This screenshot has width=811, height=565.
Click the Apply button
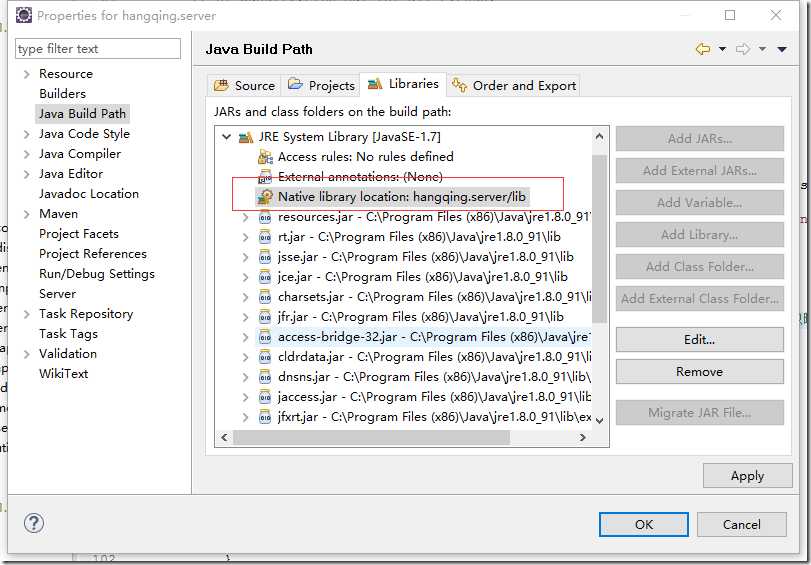(747, 475)
